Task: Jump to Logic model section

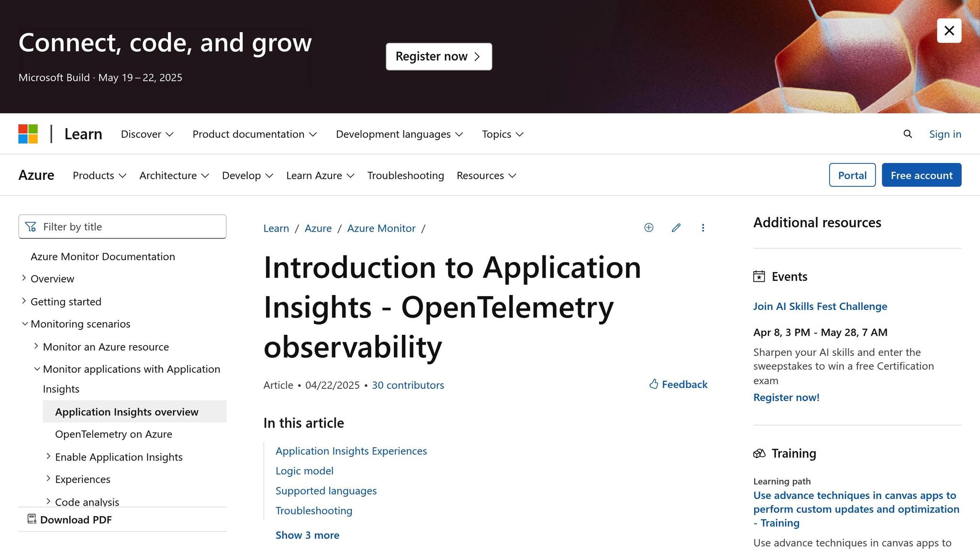Action: point(304,471)
